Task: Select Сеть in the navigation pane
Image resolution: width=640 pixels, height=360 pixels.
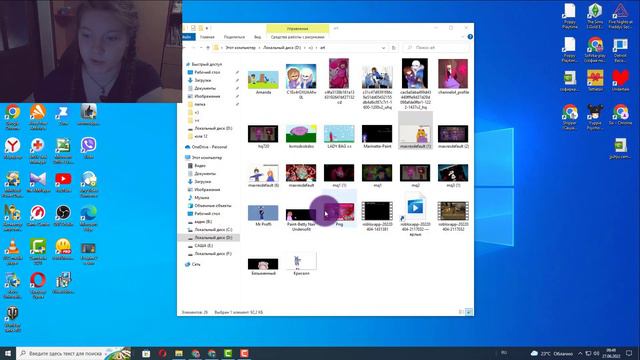Action: pos(196,264)
